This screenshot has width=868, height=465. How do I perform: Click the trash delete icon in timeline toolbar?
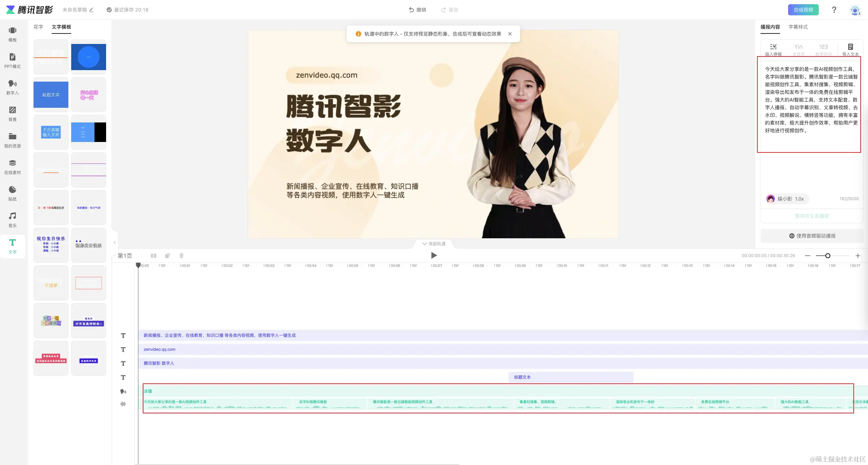click(x=181, y=256)
